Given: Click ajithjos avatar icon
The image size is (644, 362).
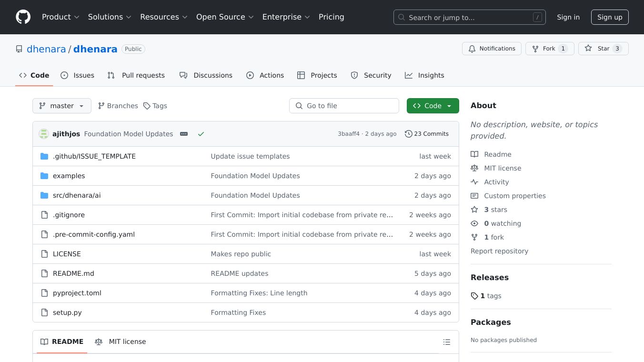Looking at the screenshot, I should click(44, 134).
